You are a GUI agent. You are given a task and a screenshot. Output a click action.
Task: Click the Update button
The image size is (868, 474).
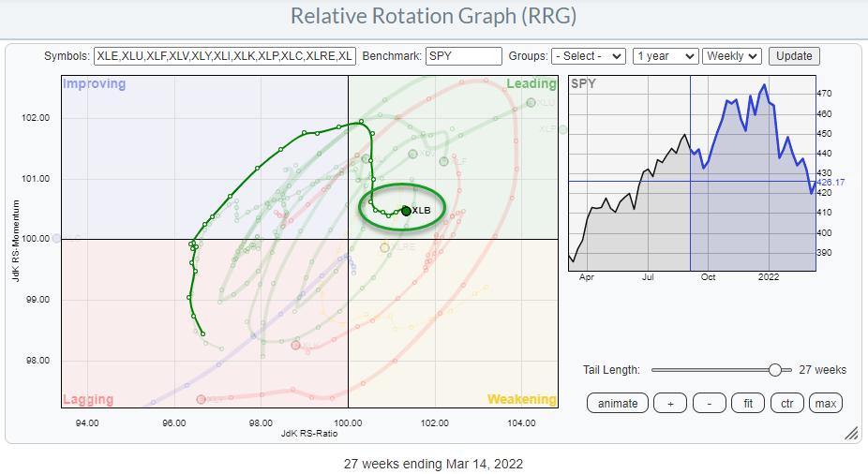tap(794, 56)
